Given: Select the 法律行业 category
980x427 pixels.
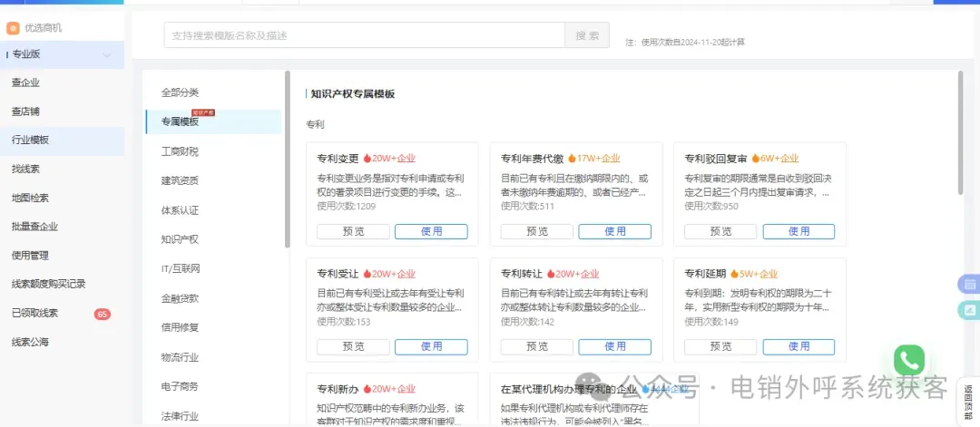Looking at the screenshot, I should 180,416.
